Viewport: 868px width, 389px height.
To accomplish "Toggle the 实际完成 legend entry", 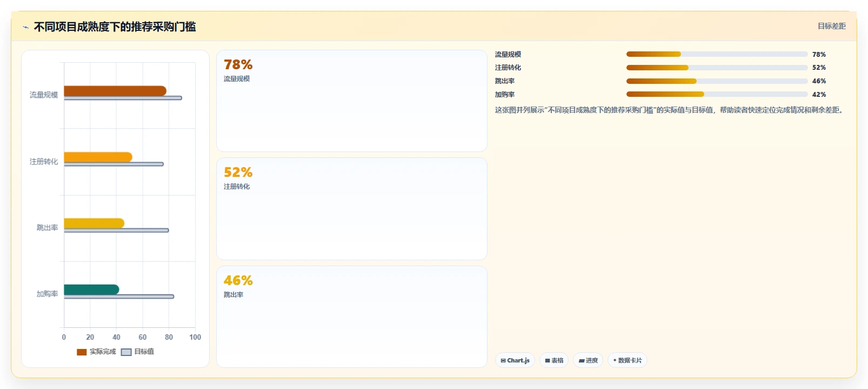I will point(96,352).
